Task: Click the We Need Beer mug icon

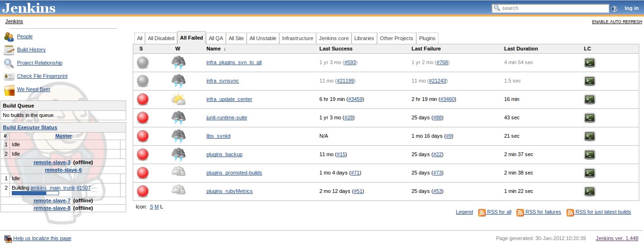Action: point(9,90)
